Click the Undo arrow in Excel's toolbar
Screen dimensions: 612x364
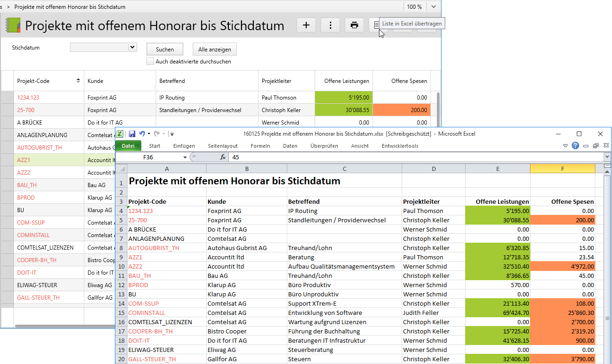[x=142, y=134]
